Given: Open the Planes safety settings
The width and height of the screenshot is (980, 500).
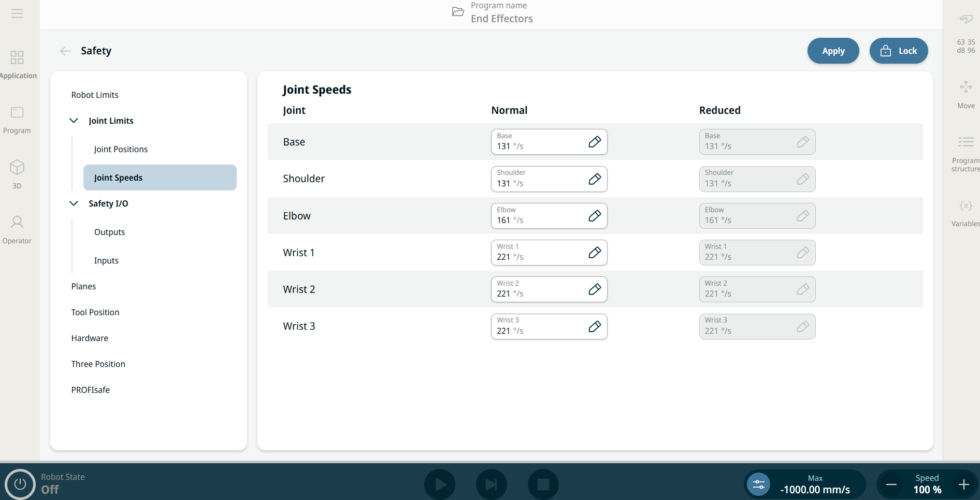Looking at the screenshot, I should pos(83,286).
